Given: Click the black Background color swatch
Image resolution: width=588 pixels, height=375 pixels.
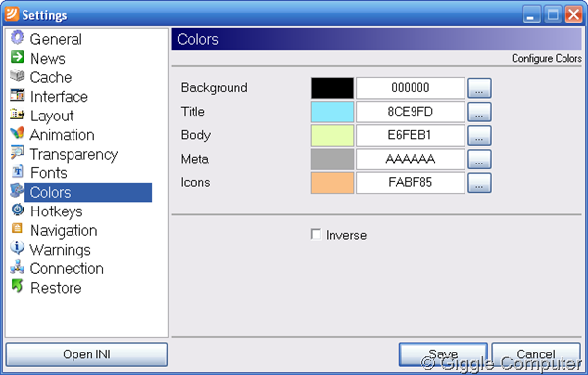Looking at the screenshot, I should [332, 88].
